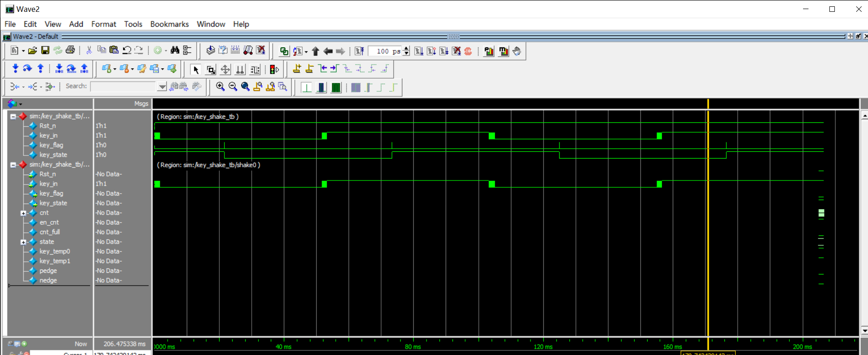Insert a new cursor with the yellow plus cursor icon
This screenshot has width=868, height=355.
(297, 69)
